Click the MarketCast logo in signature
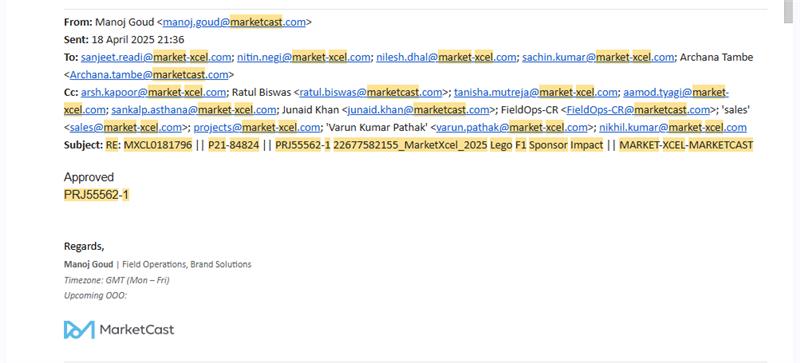 click(119, 330)
